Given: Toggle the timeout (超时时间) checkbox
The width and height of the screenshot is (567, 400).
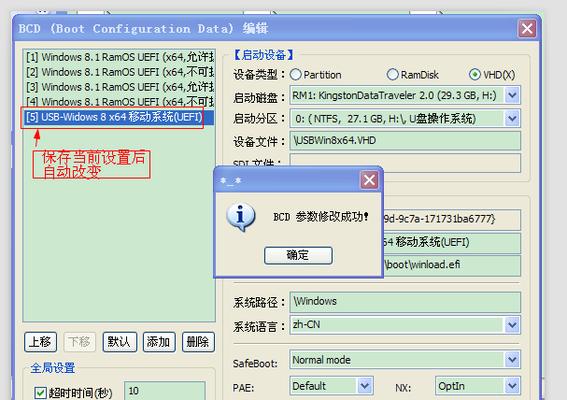Looking at the screenshot, I should (x=40, y=392).
